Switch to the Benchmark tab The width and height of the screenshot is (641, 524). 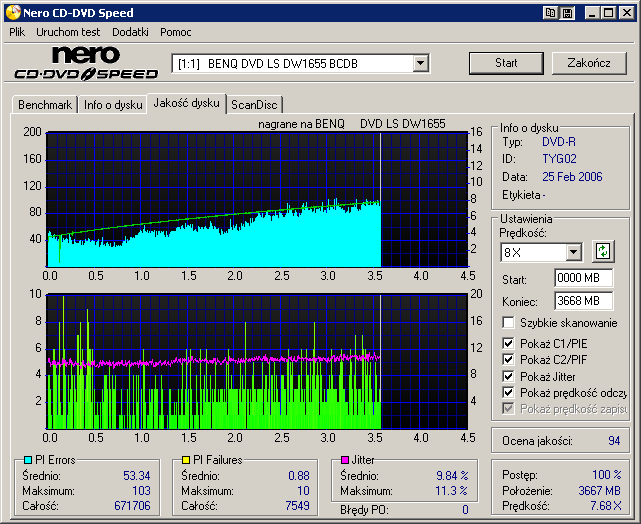[x=45, y=105]
